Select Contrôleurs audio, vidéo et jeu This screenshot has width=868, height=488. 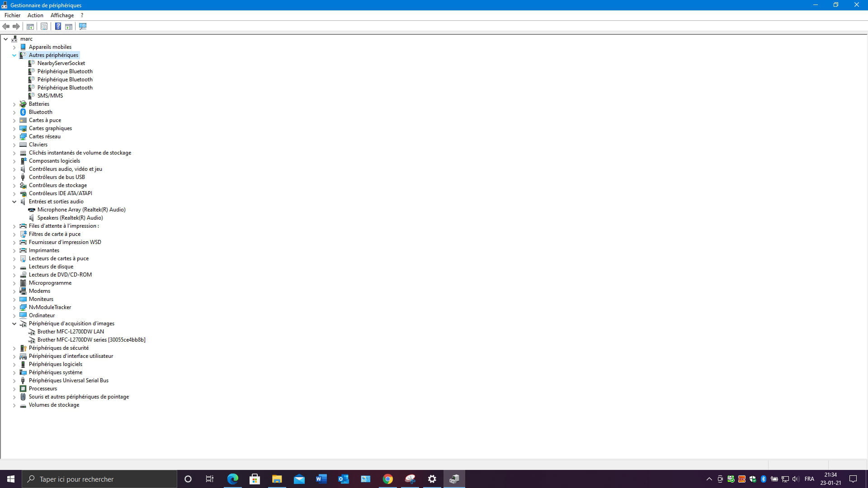(x=66, y=169)
